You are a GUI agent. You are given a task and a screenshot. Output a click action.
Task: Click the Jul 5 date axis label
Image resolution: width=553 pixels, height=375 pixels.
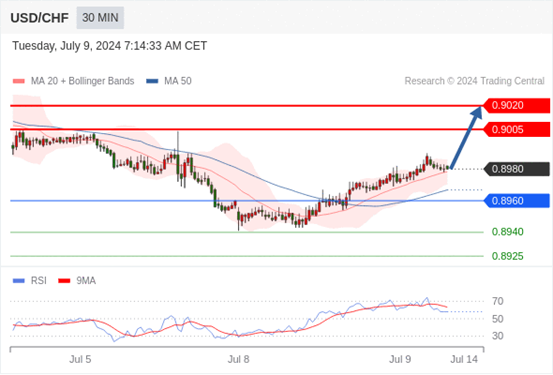point(80,359)
